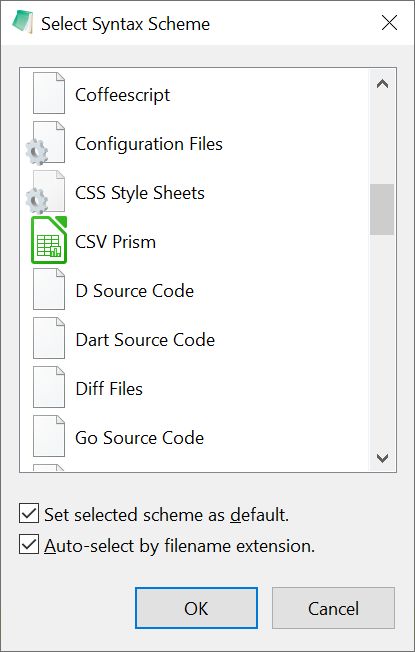Click the D Source Code file icon
This screenshot has height=652, width=415.
(49, 289)
